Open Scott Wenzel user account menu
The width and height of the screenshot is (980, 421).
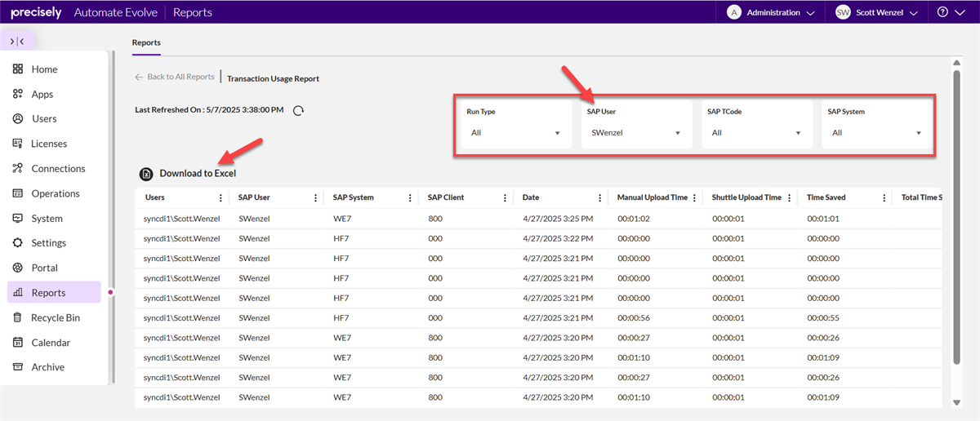pos(877,12)
